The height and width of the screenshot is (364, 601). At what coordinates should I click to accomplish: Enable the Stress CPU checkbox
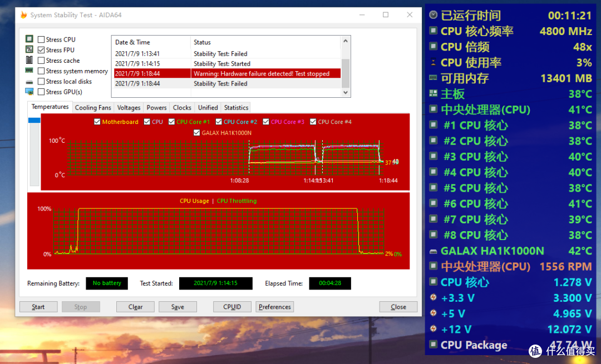click(41, 39)
